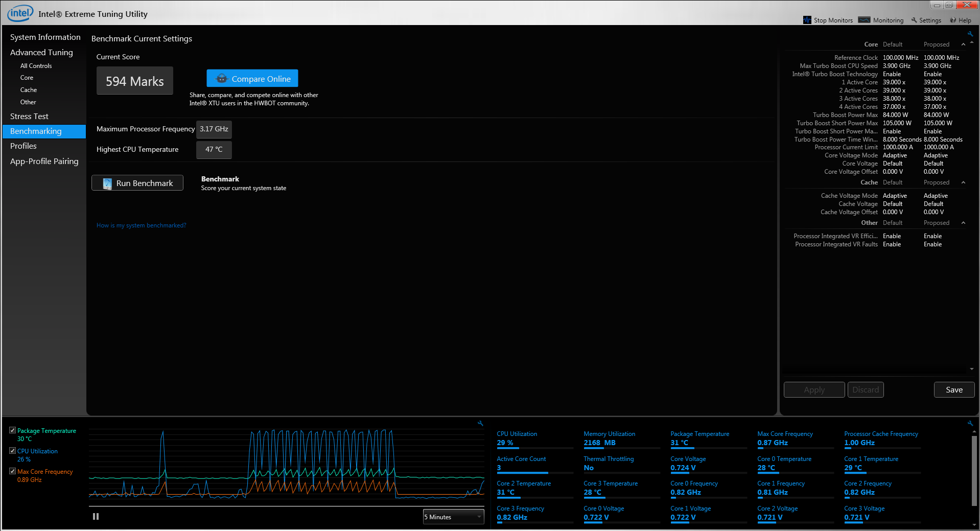Screen dimensions: 980x531
Task: Open the Stress Test section
Action: tap(29, 117)
